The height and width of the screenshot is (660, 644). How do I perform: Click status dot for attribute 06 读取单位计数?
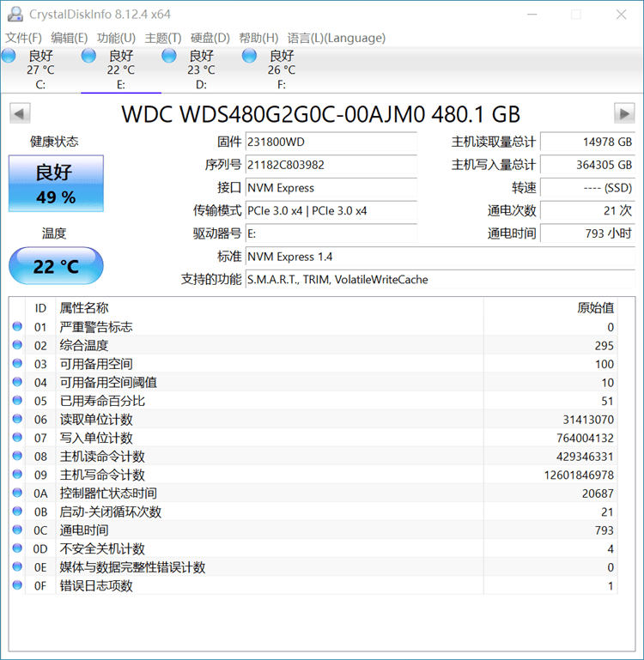pyautogui.click(x=17, y=419)
